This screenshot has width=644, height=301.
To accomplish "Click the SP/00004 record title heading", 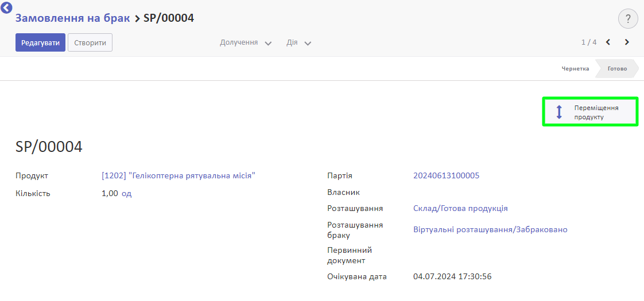I will [x=49, y=147].
